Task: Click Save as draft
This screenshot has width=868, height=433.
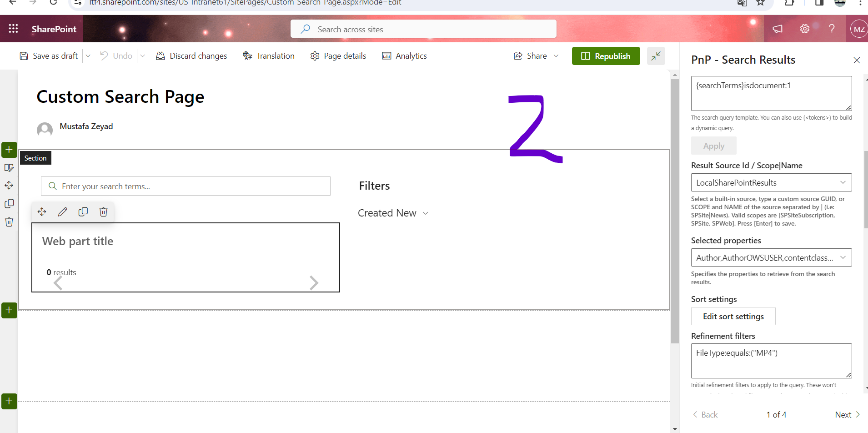Action: coord(48,55)
